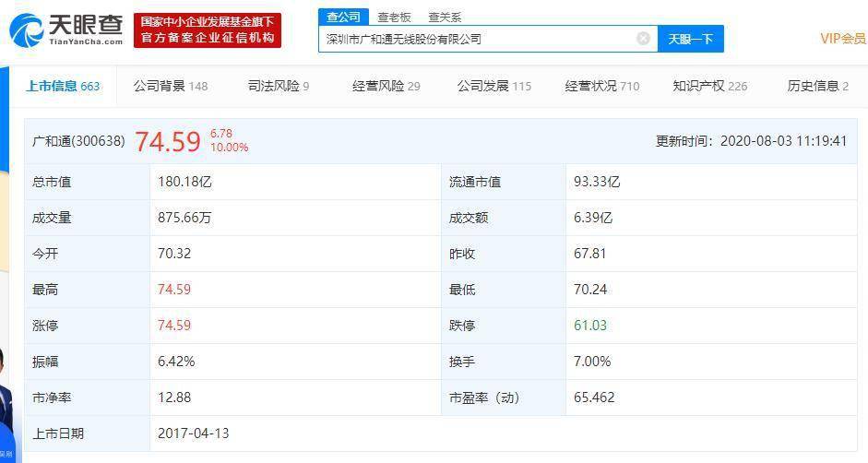Click the 换手 label
The height and width of the screenshot is (463, 868).
(x=462, y=362)
